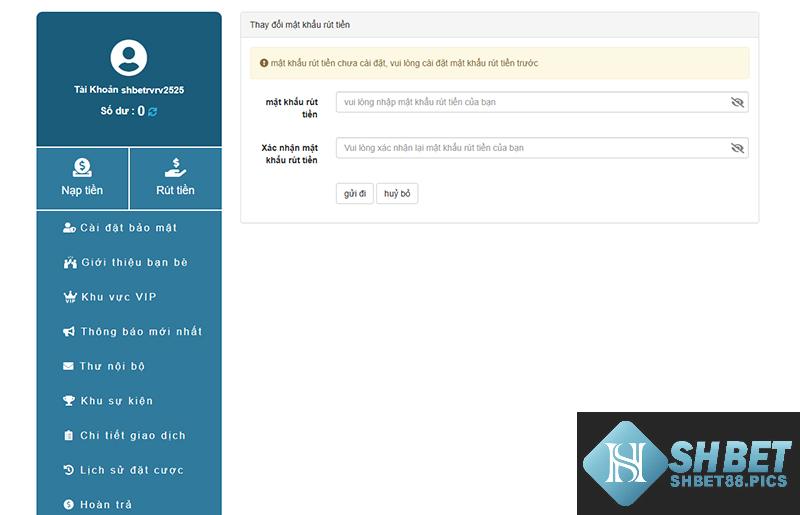800x515 pixels.
Task: Open Chi tiết giao dịch menu item
Action: point(132,436)
